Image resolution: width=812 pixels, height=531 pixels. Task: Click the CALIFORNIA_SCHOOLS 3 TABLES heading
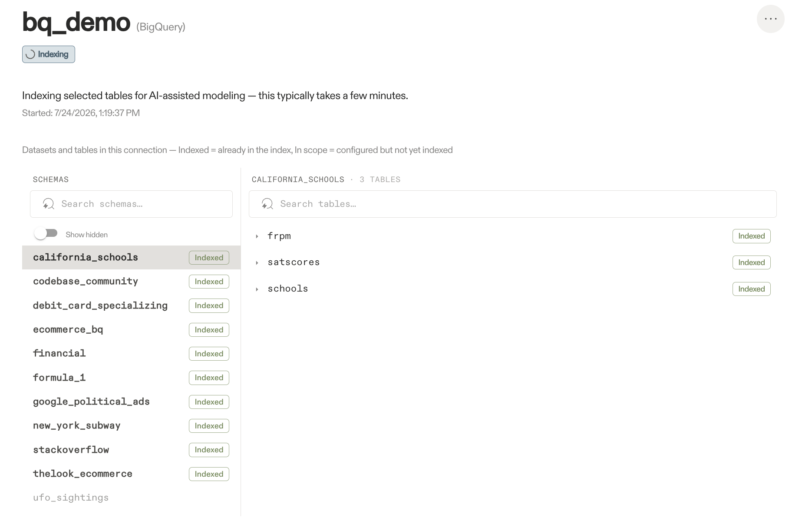pyautogui.click(x=326, y=179)
